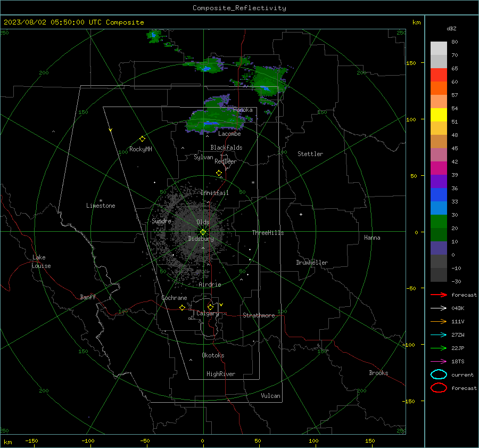Click the Ponoka city label

243,110
